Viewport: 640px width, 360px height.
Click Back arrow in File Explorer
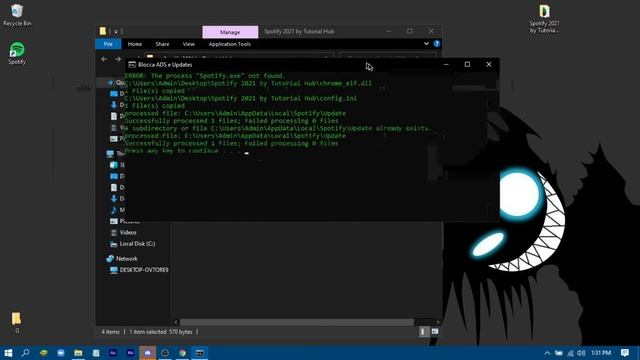[104, 59]
